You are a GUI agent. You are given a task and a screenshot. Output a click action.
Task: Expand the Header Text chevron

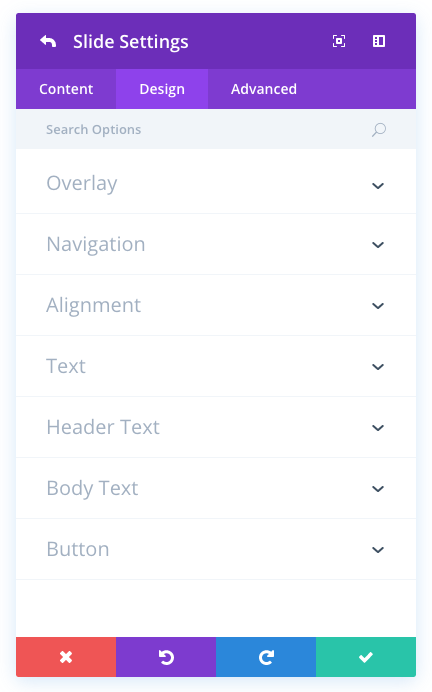pos(378,428)
